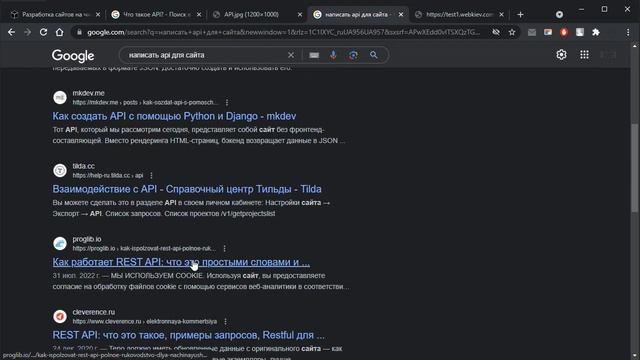Open the Gmail extension icon
Viewport: 640px width, 360px height.
532,32
